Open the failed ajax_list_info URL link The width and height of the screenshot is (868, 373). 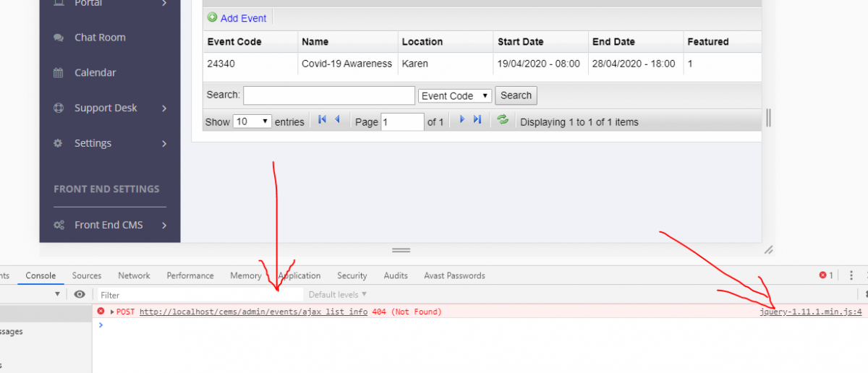(253, 312)
